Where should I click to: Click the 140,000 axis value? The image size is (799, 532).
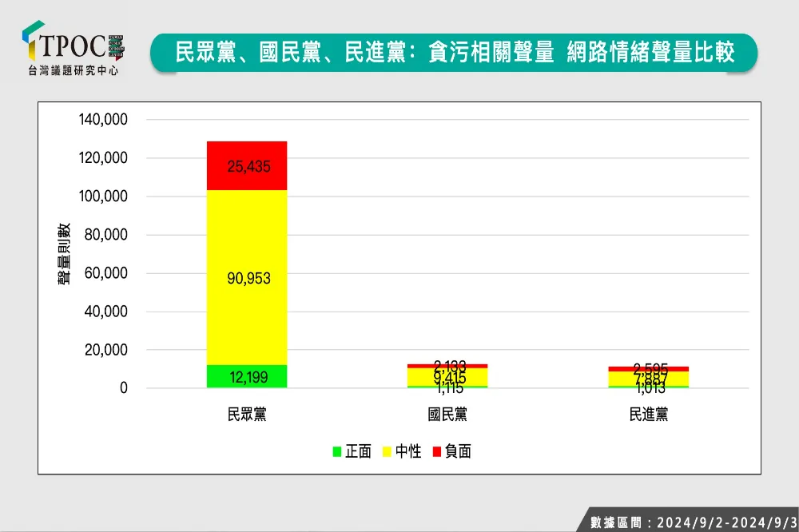[103, 119]
